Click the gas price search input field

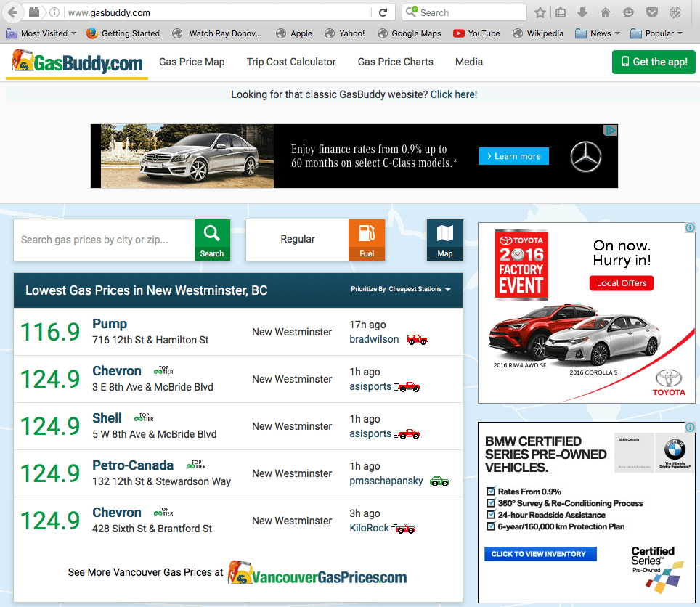coord(104,240)
